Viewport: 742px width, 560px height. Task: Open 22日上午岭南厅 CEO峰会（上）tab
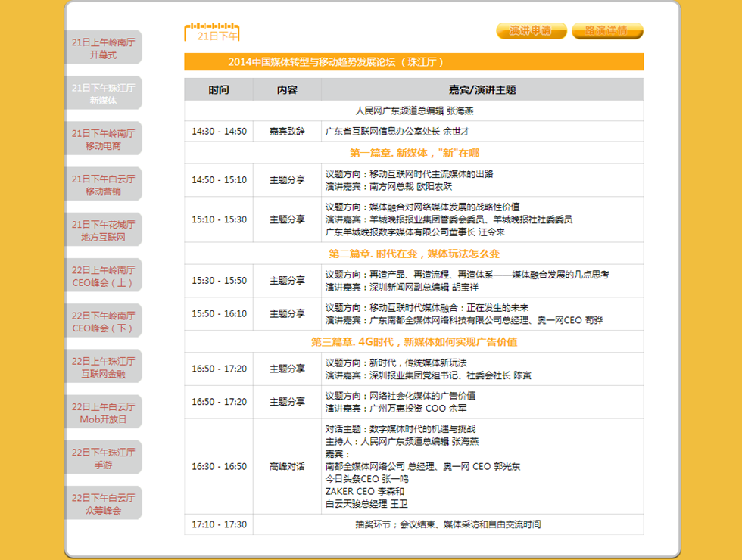click(x=103, y=276)
